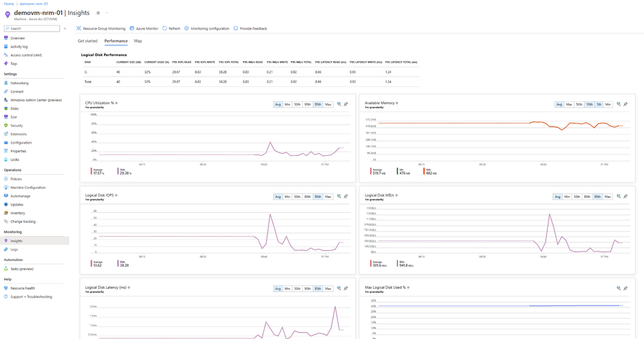Open Updates page
This screenshot has height=339, width=644.
[x=17, y=204]
